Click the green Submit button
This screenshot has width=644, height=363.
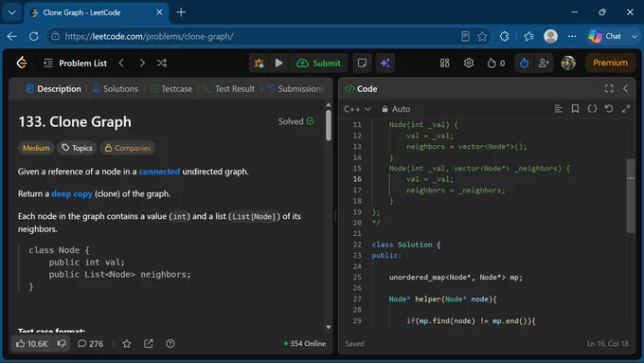pos(319,63)
